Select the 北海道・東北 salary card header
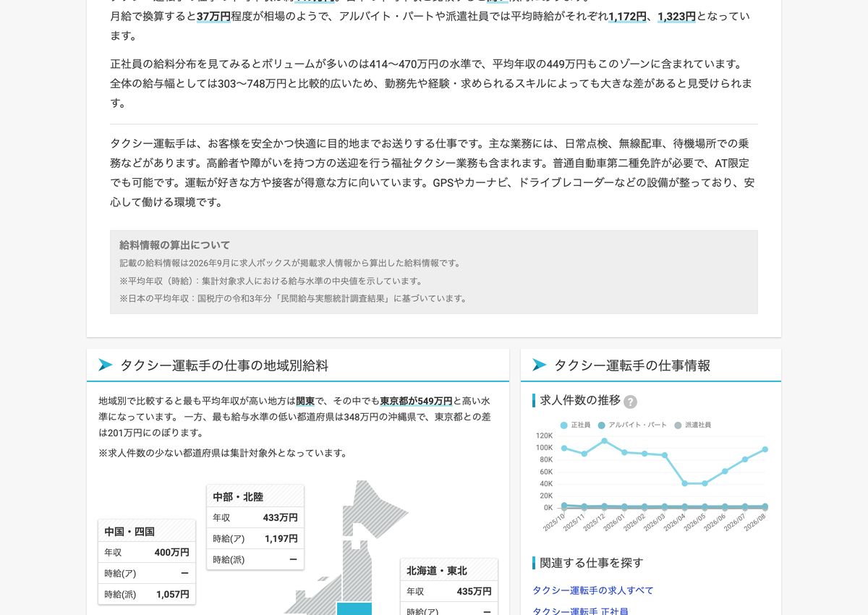The width and height of the screenshot is (868, 615). [x=449, y=570]
